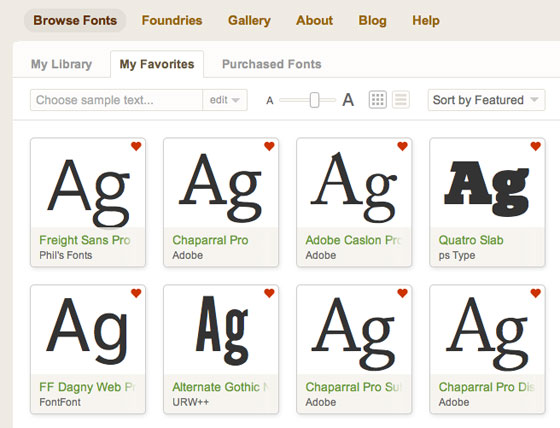This screenshot has height=428, width=560.
Task: Open the Freight Sans Pro font link
Action: [85, 240]
